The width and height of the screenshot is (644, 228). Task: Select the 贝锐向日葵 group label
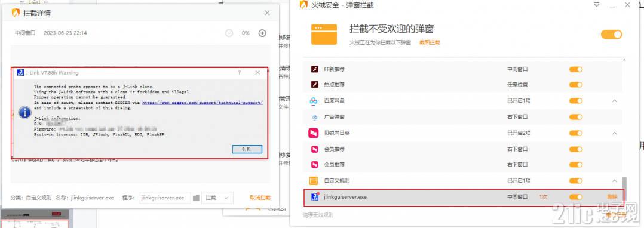coord(337,133)
